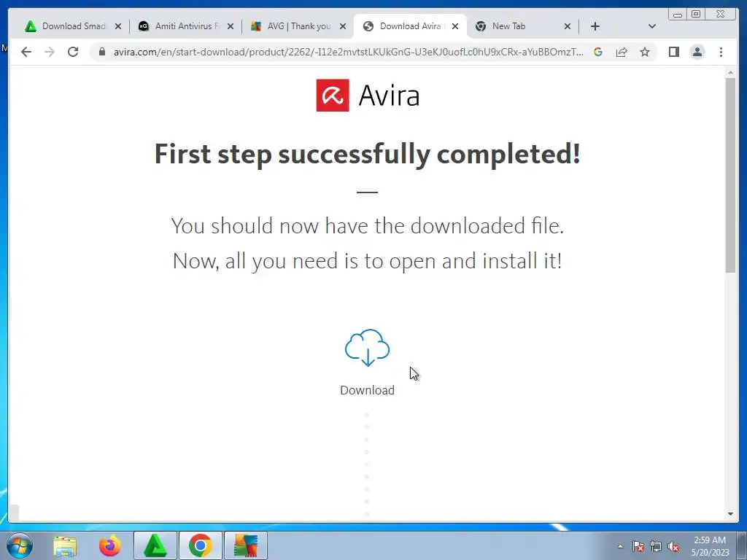The width and height of the screenshot is (747, 560).
Task: Click 'Now, all you need is to open' line
Action: point(368,261)
